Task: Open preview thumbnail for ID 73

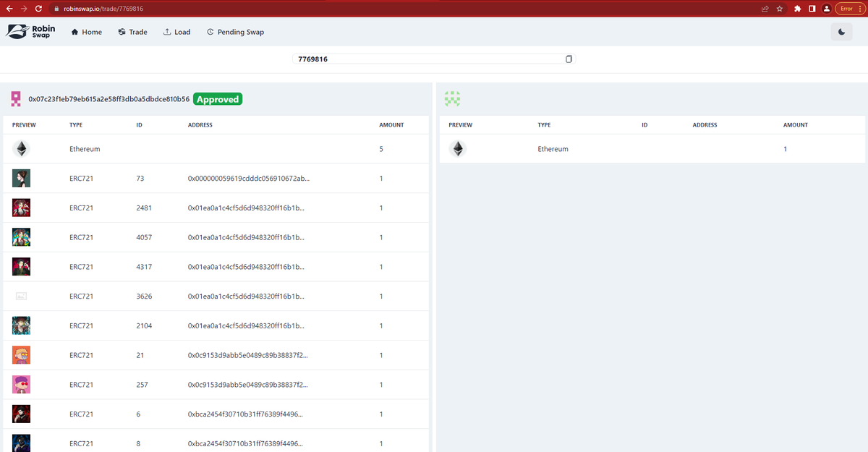Action: 21,179
